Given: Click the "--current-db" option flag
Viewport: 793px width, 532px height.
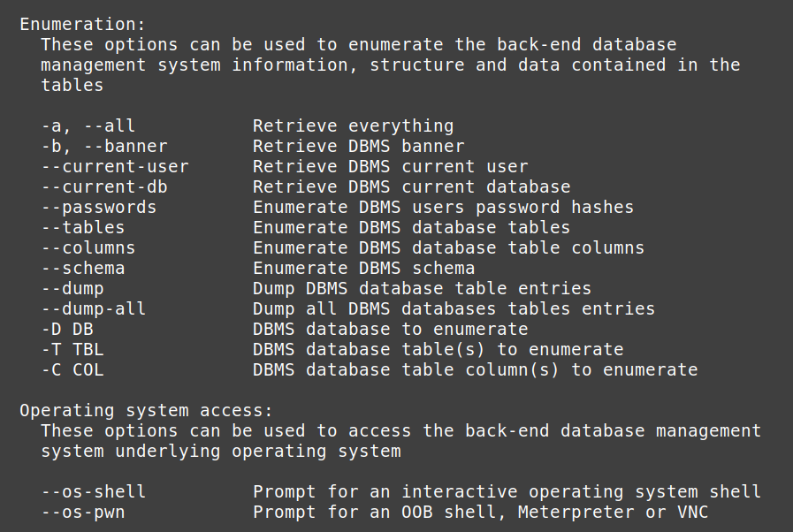Looking at the screenshot, I should click(103, 187).
